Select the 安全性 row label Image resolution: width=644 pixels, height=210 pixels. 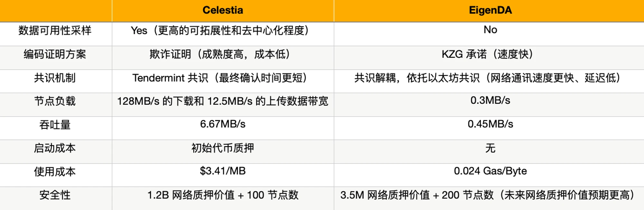point(55,195)
